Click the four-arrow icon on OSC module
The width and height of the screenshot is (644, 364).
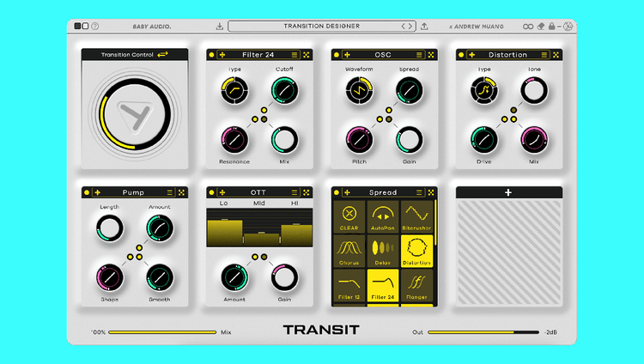tap(431, 55)
